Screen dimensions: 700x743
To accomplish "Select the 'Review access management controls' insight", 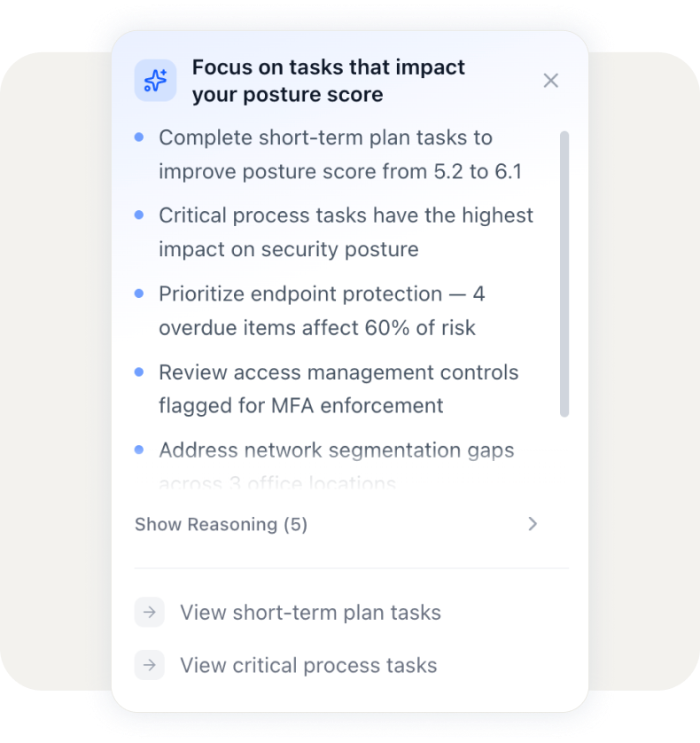I will pyautogui.click(x=338, y=388).
